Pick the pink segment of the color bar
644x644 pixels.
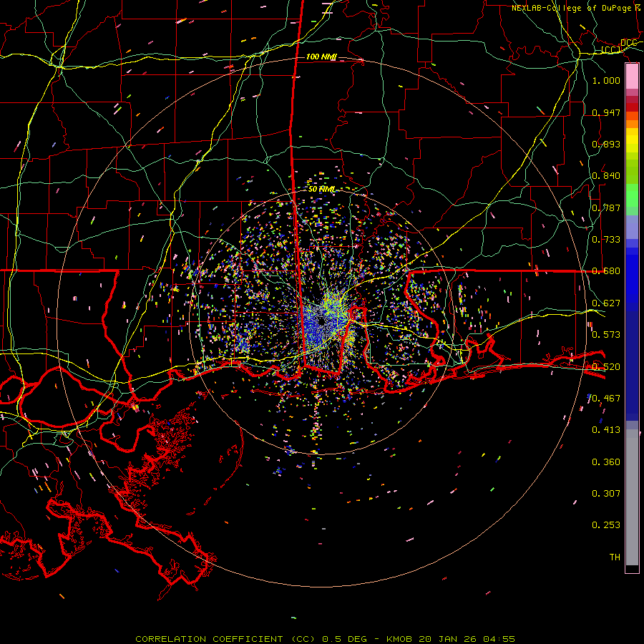tap(632, 77)
